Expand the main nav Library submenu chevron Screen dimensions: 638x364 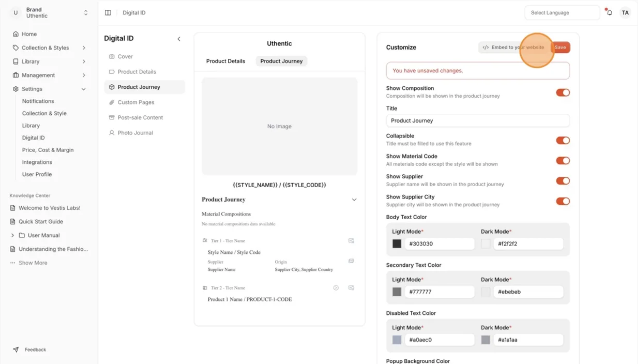point(84,62)
